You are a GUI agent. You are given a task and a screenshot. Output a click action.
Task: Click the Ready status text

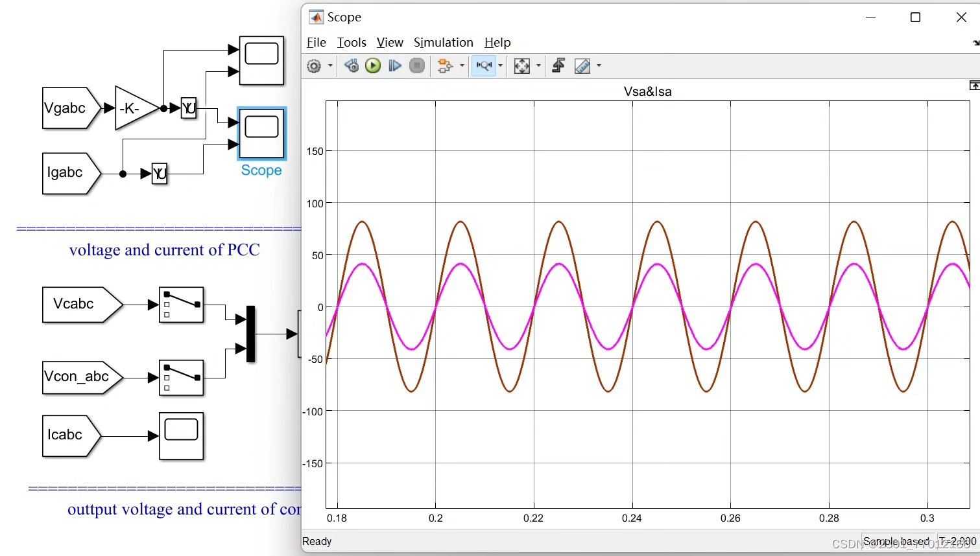click(x=317, y=542)
